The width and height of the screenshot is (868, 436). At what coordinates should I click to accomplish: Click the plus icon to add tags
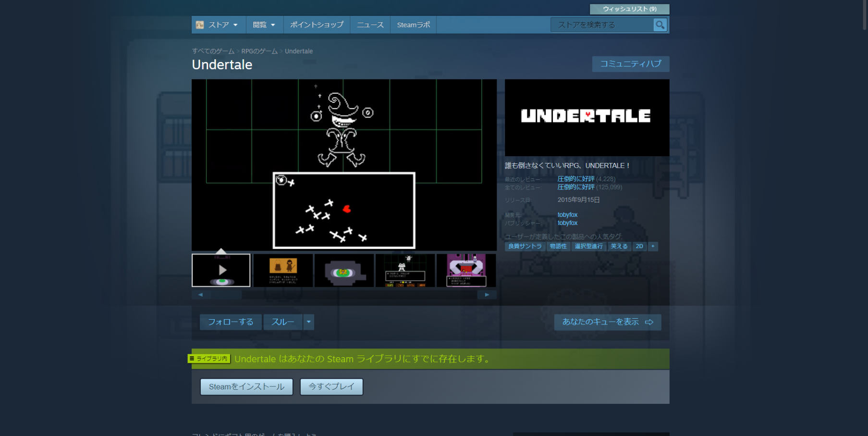653,246
